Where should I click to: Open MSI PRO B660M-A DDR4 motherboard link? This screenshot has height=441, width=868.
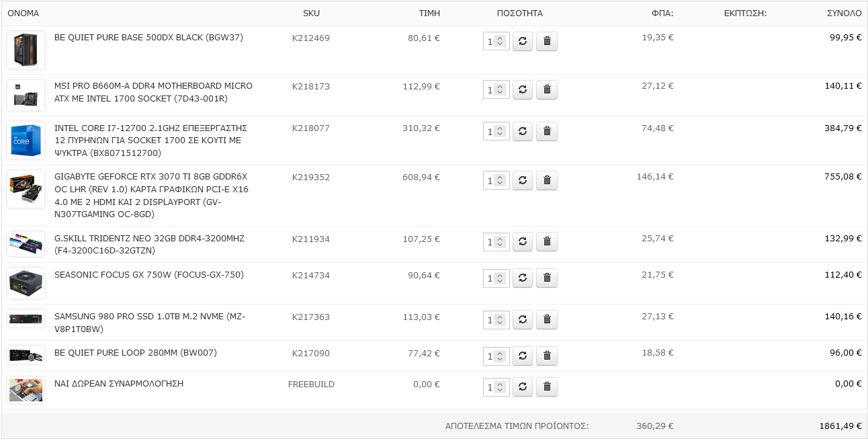coord(153,93)
